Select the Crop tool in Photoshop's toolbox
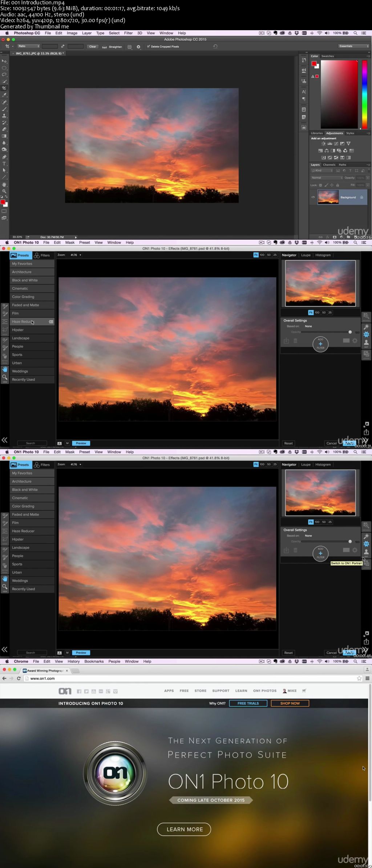372x868 pixels. [4, 88]
